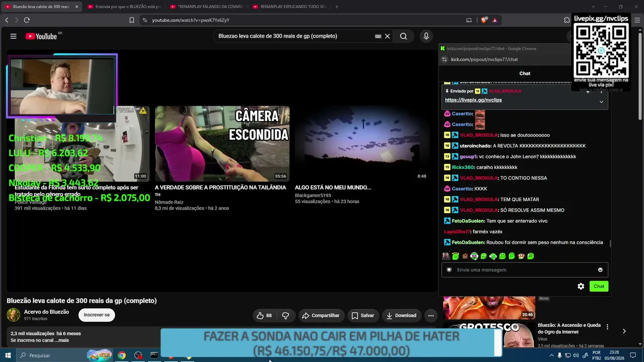Viewport: 644px width, 362px height.
Task: Click the chat identity shield icon in the message box
Action: [x=449, y=270]
